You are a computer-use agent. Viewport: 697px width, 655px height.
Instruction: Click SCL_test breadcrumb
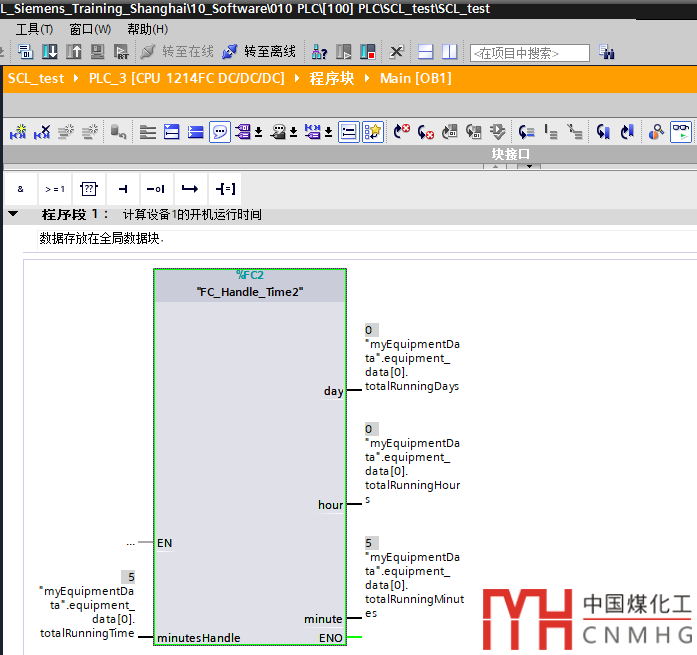tap(36, 79)
